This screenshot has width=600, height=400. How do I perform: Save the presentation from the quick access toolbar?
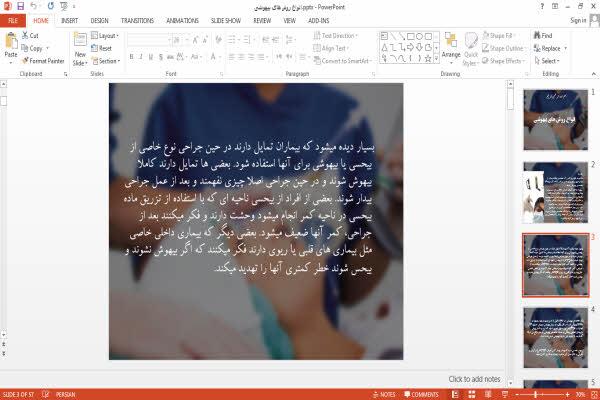(20, 6)
